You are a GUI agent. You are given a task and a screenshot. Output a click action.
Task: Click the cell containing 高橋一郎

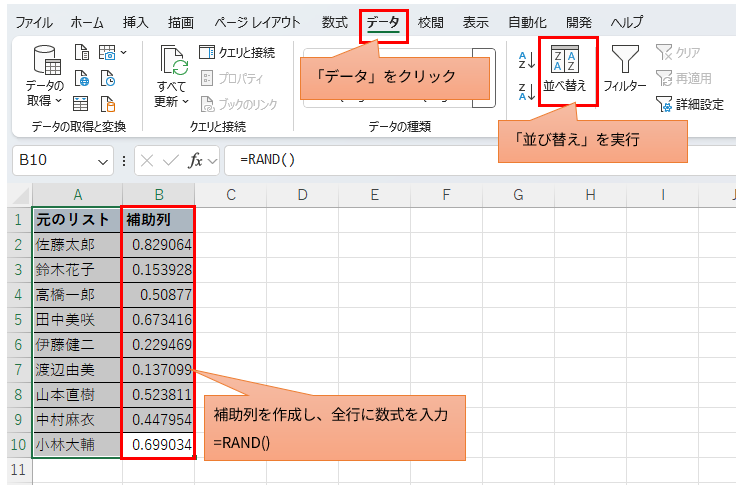coord(77,295)
